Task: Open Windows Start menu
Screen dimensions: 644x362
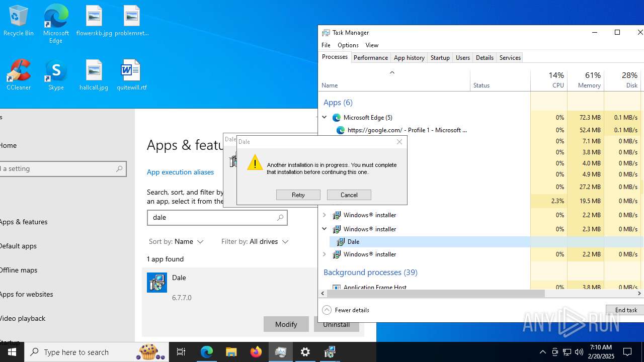Action: (x=12, y=352)
